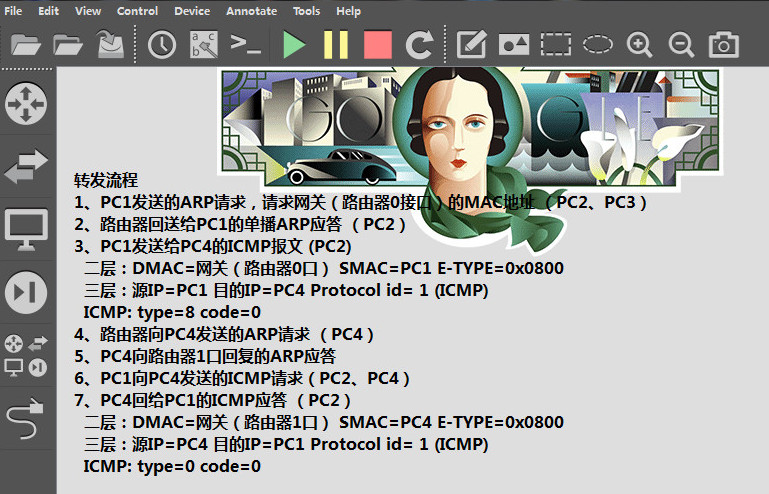Browse all devices in the sidebar
This screenshot has height=494, width=769.
(26, 355)
